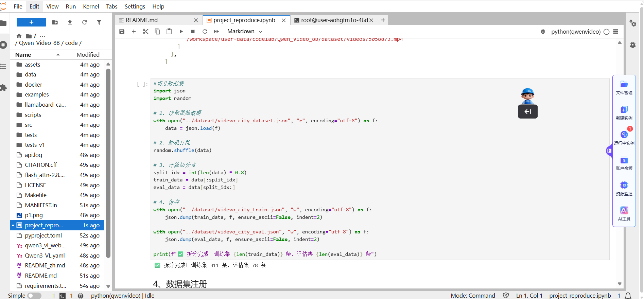Open the Markdown cell type dropdown
The width and height of the screenshot is (644, 299).
(245, 32)
